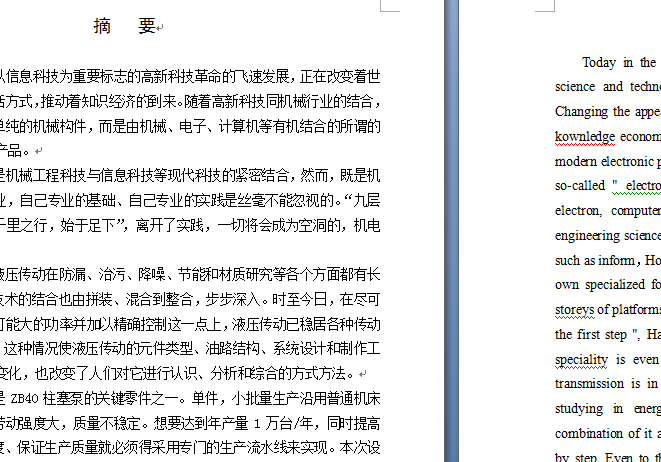Viewport: 661px width, 462px height.
Task: Click the word "降噪"
Action: (x=152, y=274)
